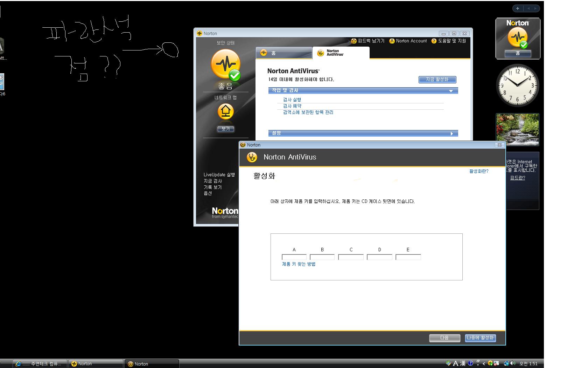Click next gadgets page arrow in sidebar
Image resolution: width=588 pixels, height=368 pixels.
coord(535,8)
